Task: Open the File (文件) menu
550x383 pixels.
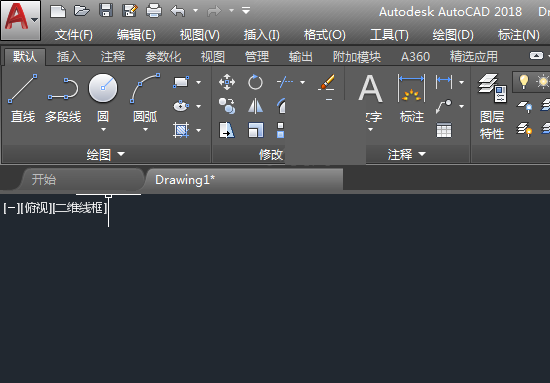Action: coord(74,35)
